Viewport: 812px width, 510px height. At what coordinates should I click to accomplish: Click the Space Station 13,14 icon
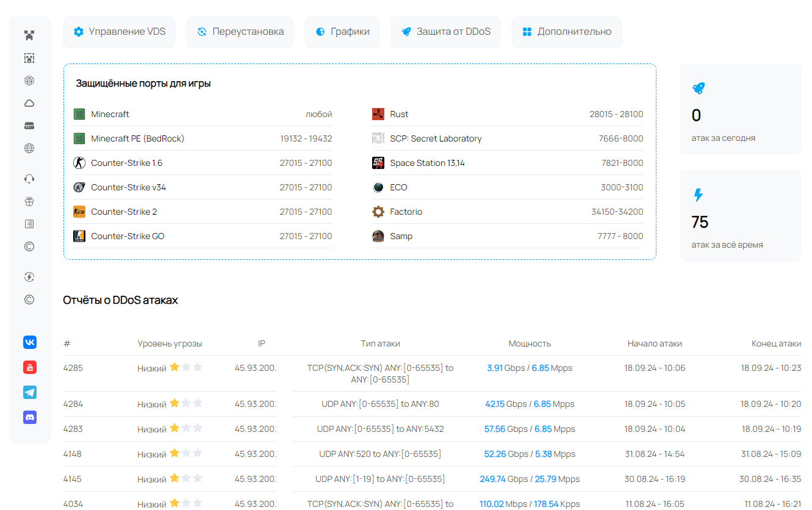coord(378,163)
